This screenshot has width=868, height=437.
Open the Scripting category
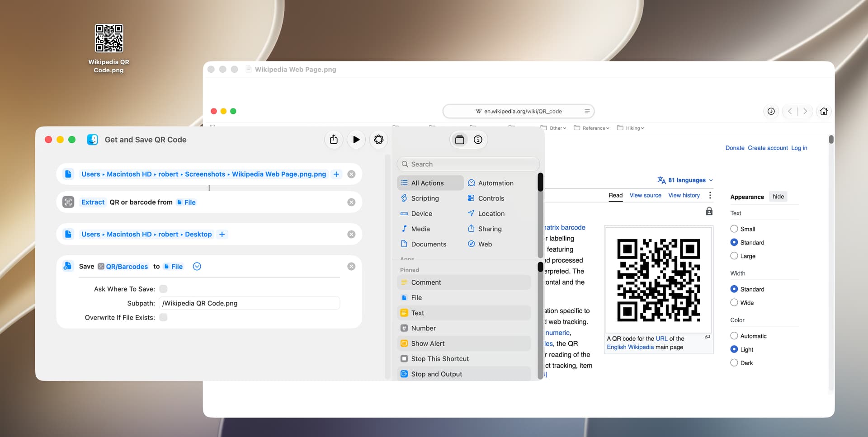coord(420,198)
